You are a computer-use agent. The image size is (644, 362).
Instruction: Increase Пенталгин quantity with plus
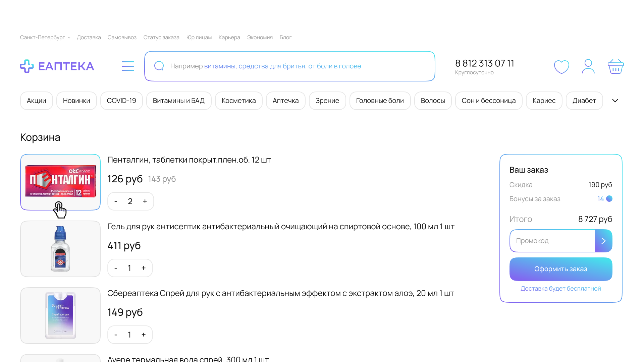145,201
